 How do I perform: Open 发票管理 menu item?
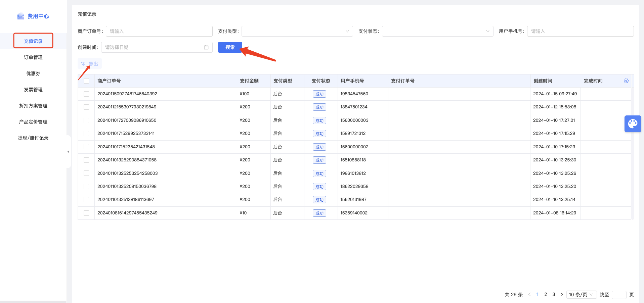coord(33,90)
